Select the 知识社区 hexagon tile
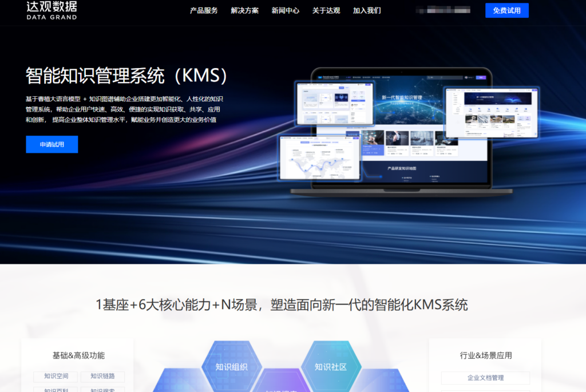The width and height of the screenshot is (586, 392). pos(331,367)
